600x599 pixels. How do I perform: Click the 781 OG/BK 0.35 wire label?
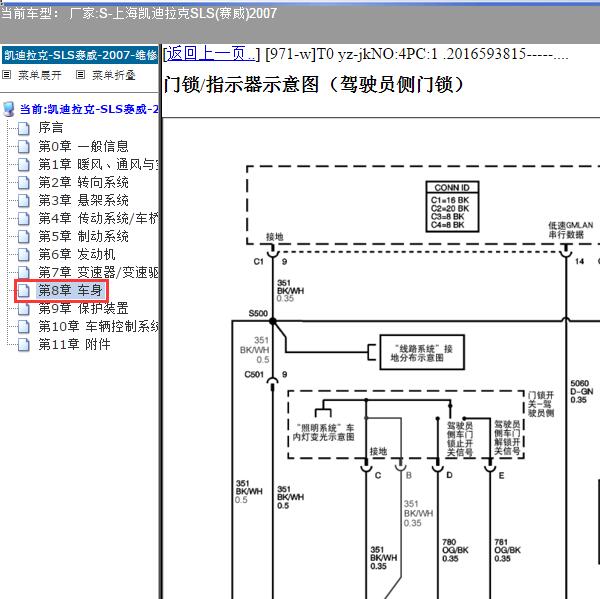(507, 550)
